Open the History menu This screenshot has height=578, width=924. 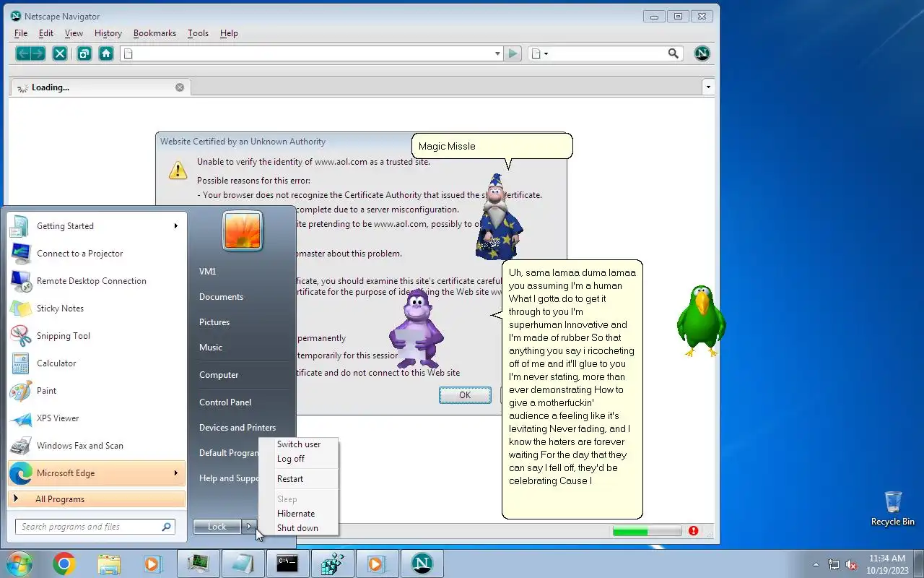point(108,33)
